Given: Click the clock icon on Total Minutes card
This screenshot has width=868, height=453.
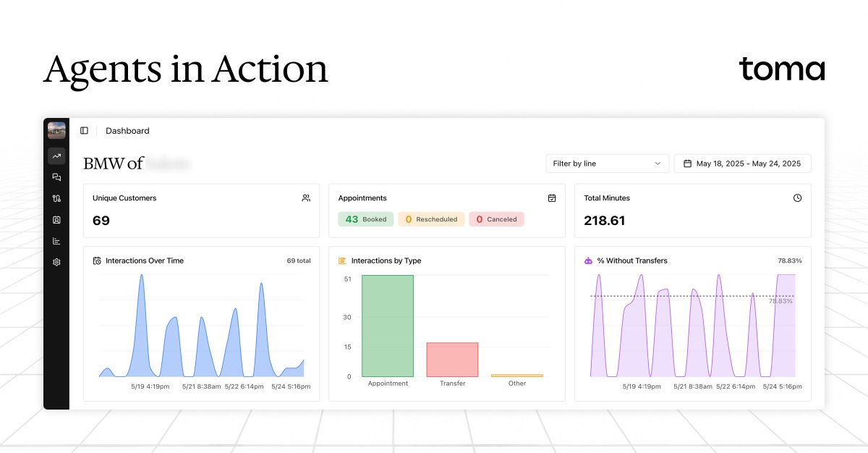Looking at the screenshot, I should tap(797, 198).
